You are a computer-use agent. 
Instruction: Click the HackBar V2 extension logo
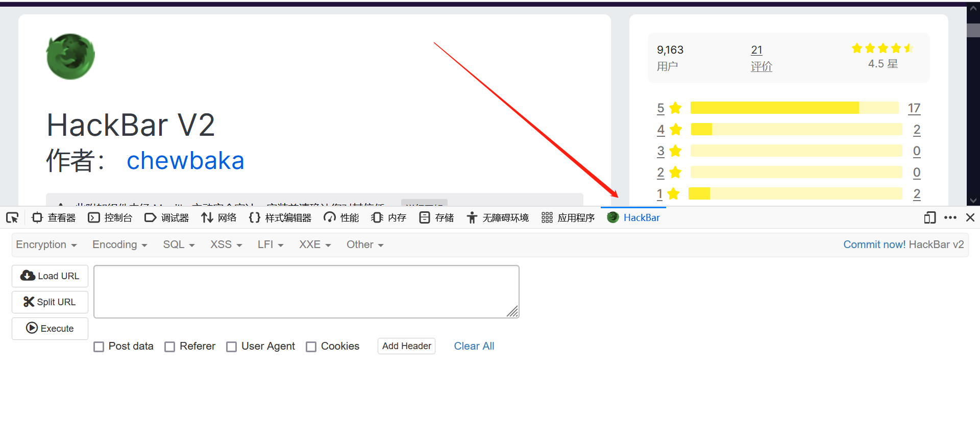pos(70,56)
